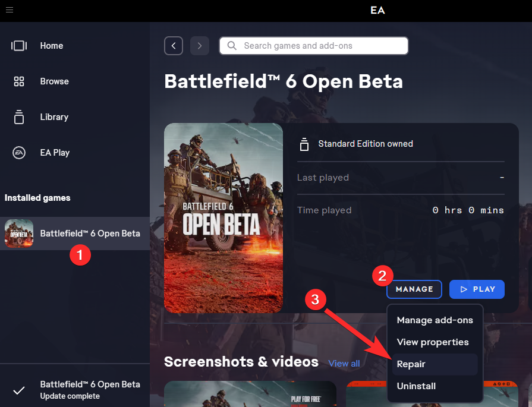The height and width of the screenshot is (407, 532).
Task: Toggle the Manage dropdown button
Action: click(x=414, y=289)
